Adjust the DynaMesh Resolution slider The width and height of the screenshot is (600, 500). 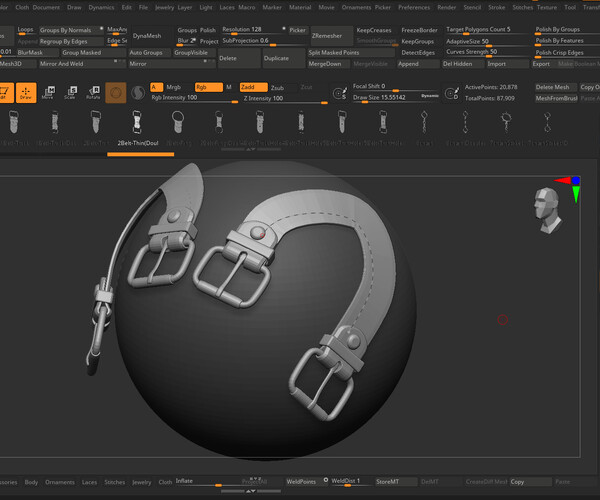click(x=254, y=30)
